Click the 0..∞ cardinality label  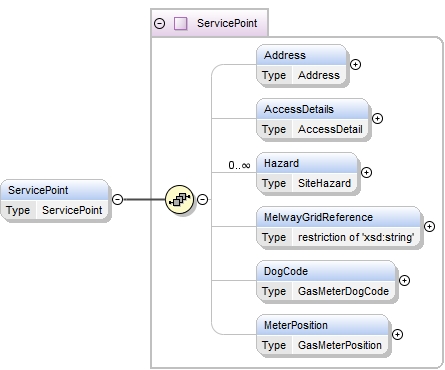pos(239,165)
